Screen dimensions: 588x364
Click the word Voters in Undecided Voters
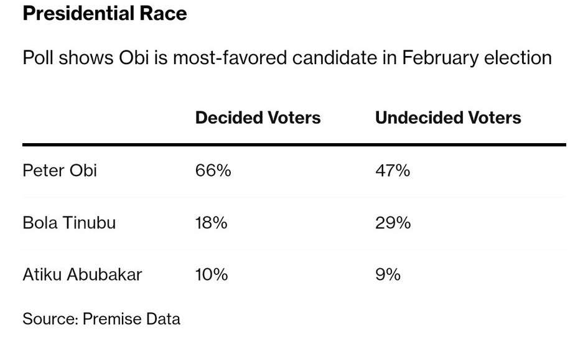[x=492, y=118]
